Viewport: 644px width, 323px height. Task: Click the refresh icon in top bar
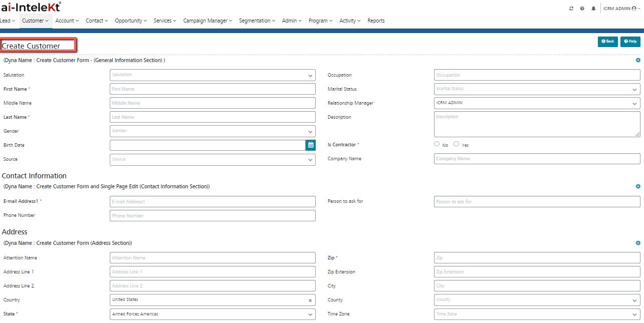(x=571, y=9)
